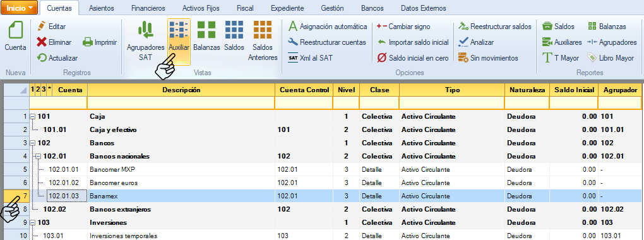Image resolution: width=644 pixels, height=240 pixels.
Task: Click the Imprimir button
Action: coord(100,42)
